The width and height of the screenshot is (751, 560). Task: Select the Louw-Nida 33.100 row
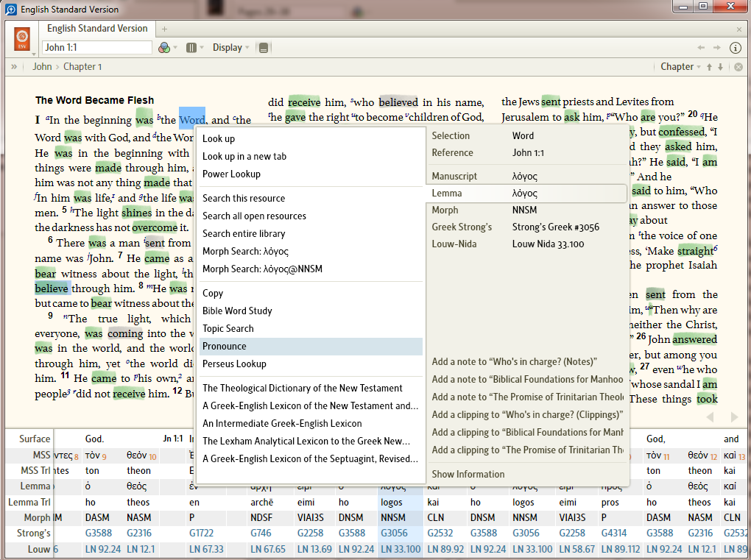coord(527,244)
